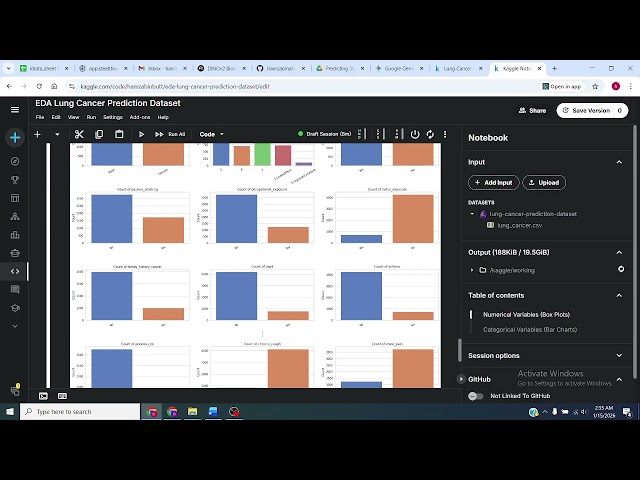Screen dimensions: 640x480
Task: Open the Run menu
Action: [91, 117]
